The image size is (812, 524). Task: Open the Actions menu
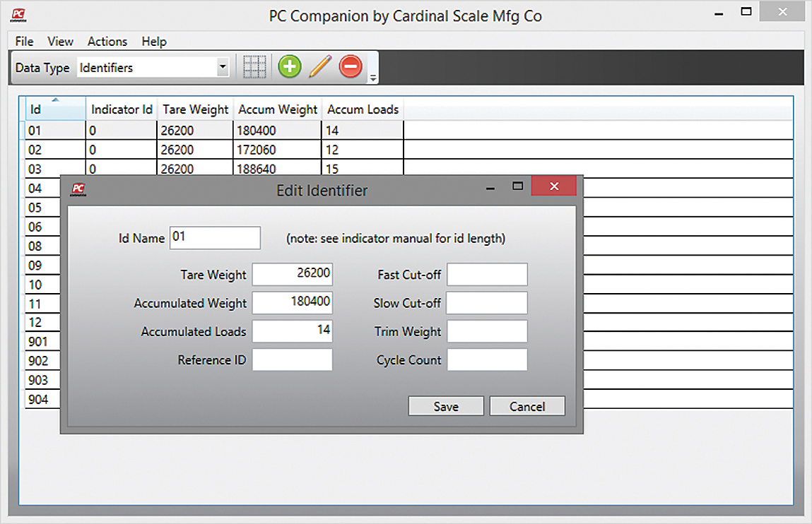point(107,42)
